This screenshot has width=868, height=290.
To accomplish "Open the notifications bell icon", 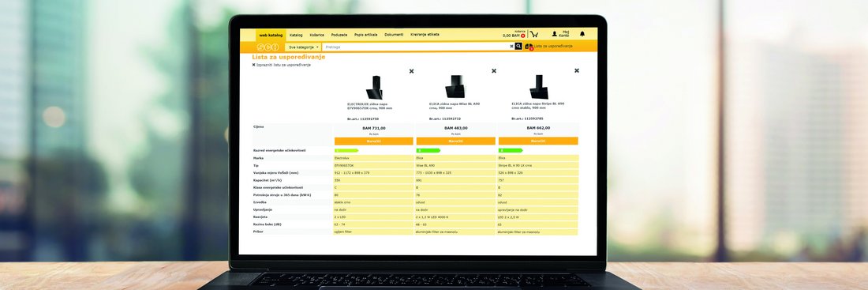I will 582,34.
